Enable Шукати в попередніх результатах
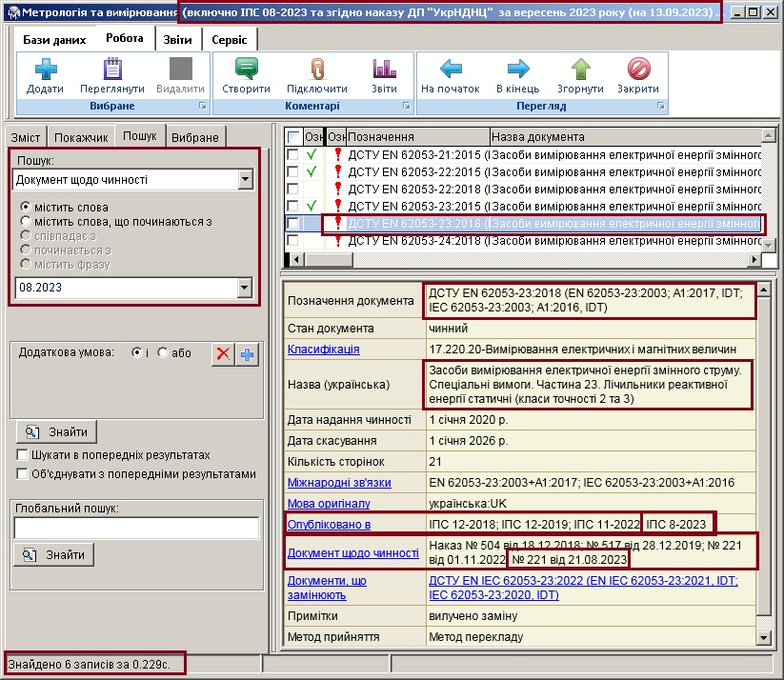This screenshot has width=784, height=680. pos(22,455)
